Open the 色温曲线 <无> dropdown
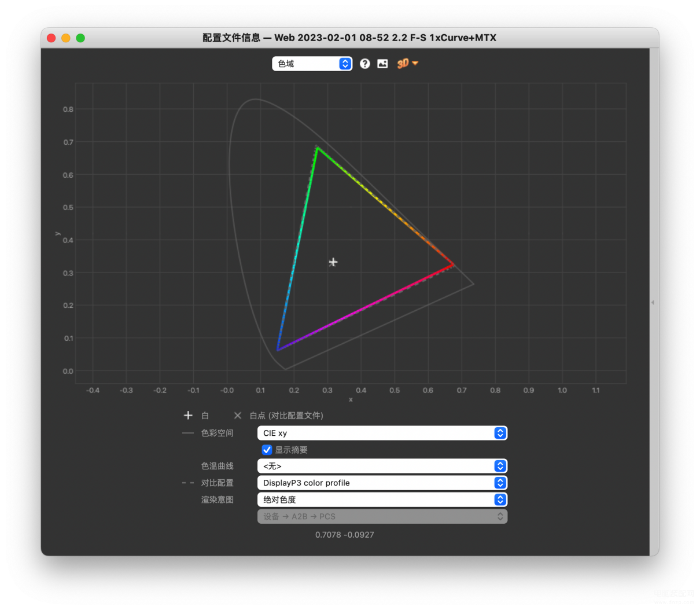The width and height of the screenshot is (700, 610). point(382,466)
